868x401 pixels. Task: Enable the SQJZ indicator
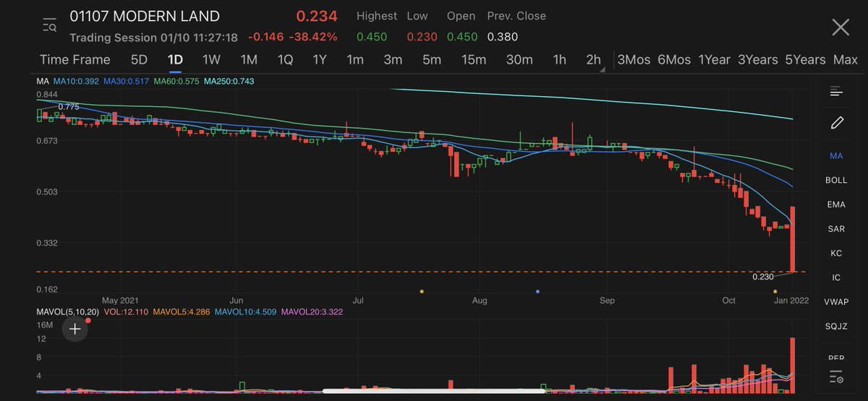pyautogui.click(x=836, y=327)
